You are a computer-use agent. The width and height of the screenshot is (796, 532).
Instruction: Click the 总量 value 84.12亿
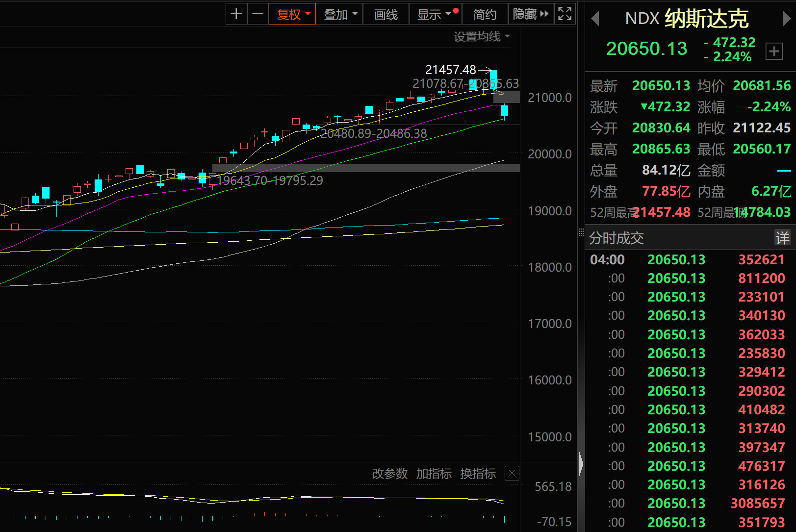[666, 170]
